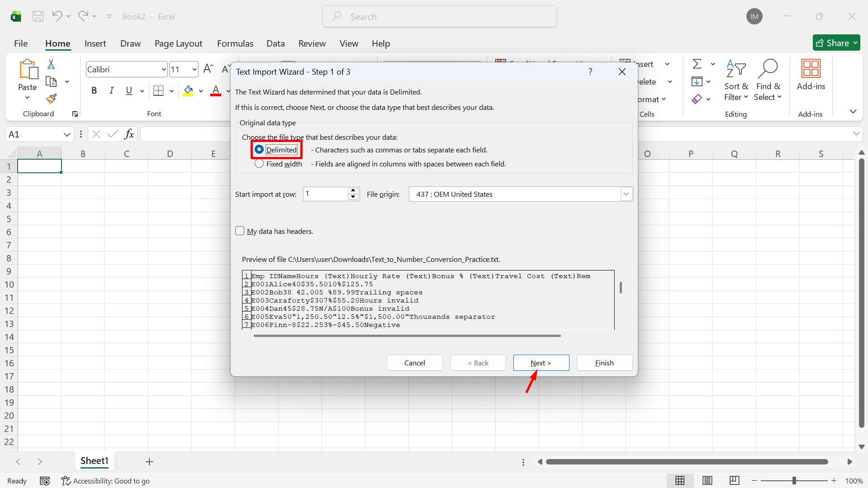Open Borders dropdown arrow
The height and width of the screenshot is (488, 868).
pos(171,90)
